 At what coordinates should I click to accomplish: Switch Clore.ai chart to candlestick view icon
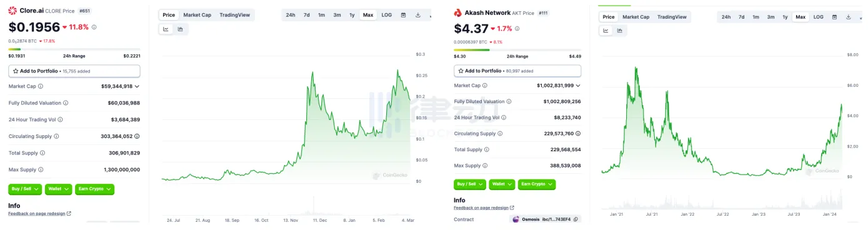[180, 29]
